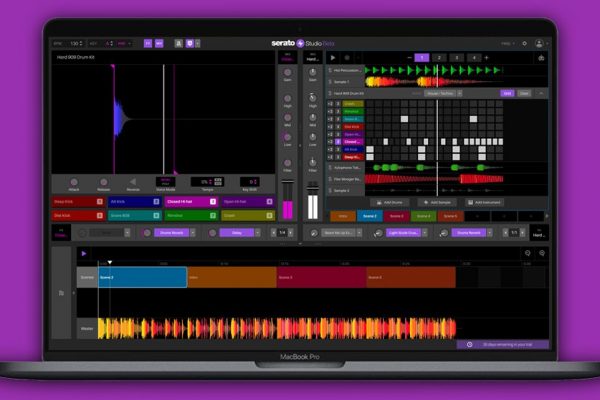The height and width of the screenshot is (400, 600).
Task: Click the icon at far right of pattern bar
Action: tap(541, 58)
